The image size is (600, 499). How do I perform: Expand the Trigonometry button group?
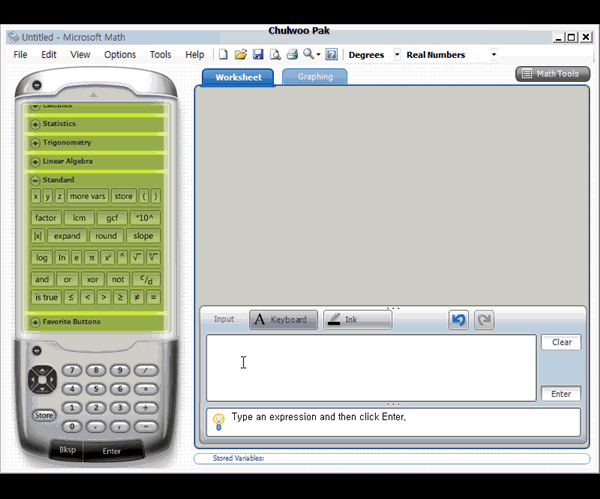point(35,143)
